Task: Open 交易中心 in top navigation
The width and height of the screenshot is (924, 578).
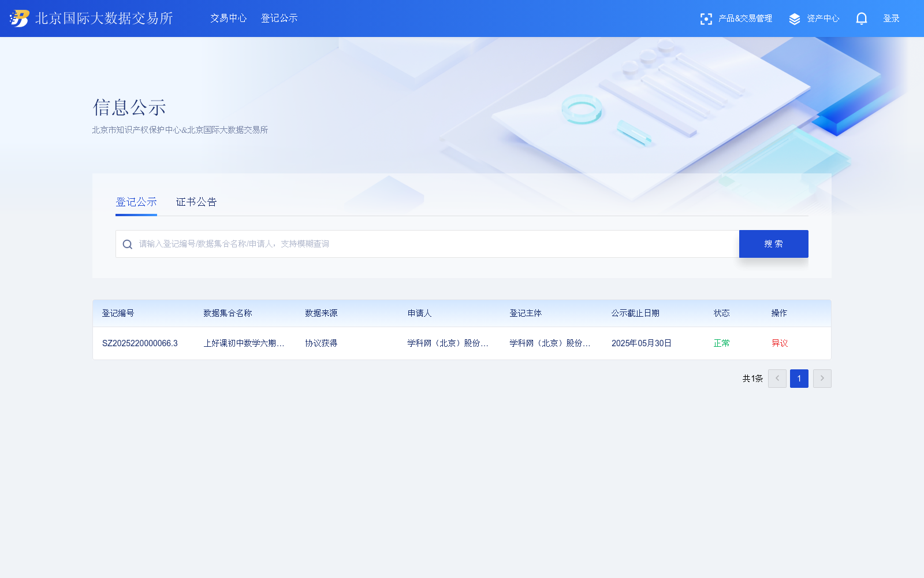Action: [229, 18]
